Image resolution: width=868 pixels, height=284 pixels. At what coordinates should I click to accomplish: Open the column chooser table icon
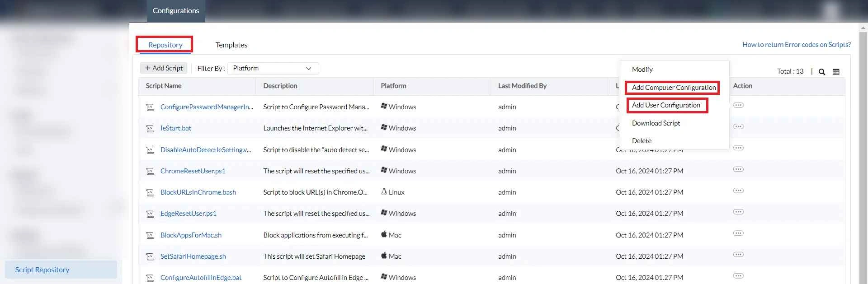click(836, 72)
